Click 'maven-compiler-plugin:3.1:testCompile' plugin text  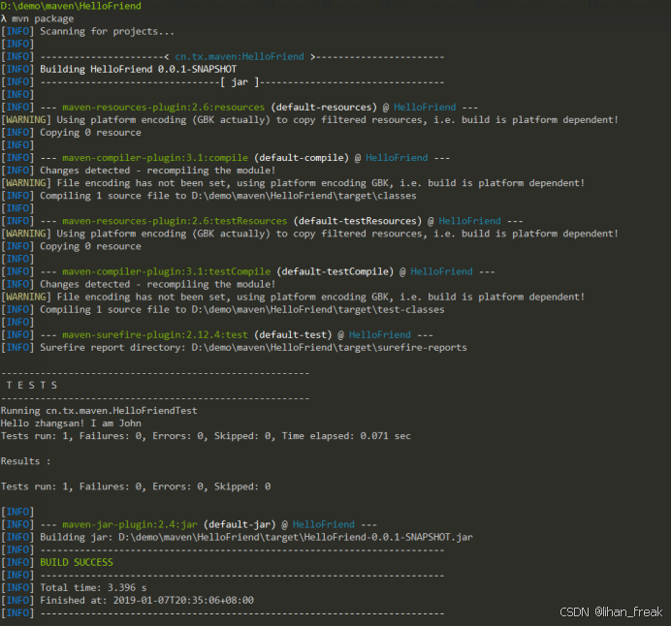click(x=166, y=271)
